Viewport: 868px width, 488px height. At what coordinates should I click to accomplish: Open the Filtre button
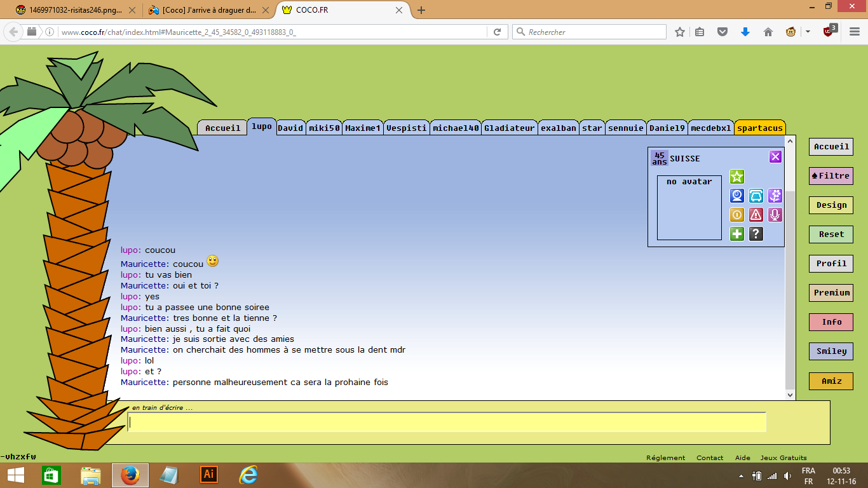pos(831,176)
